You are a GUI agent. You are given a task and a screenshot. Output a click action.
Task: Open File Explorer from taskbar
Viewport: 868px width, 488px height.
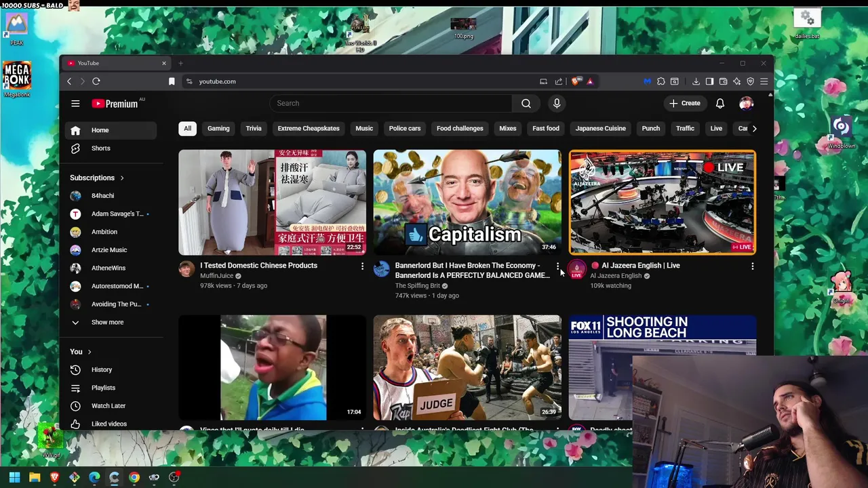click(x=35, y=477)
